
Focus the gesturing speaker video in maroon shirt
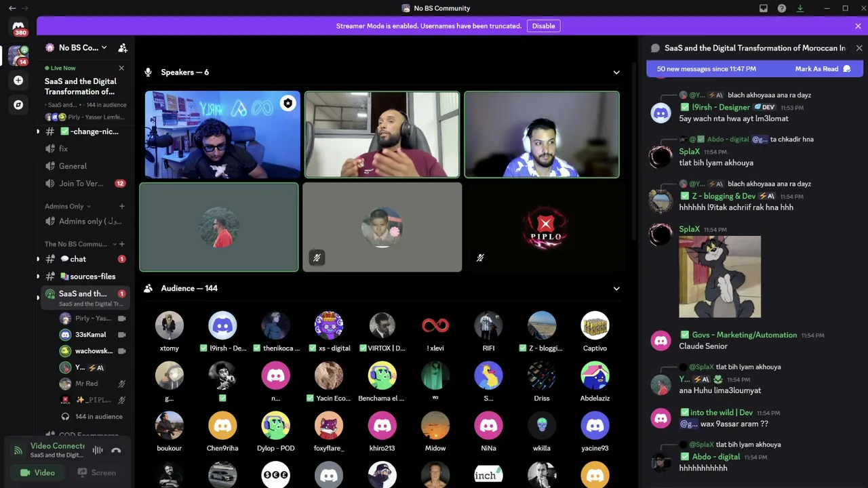click(x=382, y=135)
